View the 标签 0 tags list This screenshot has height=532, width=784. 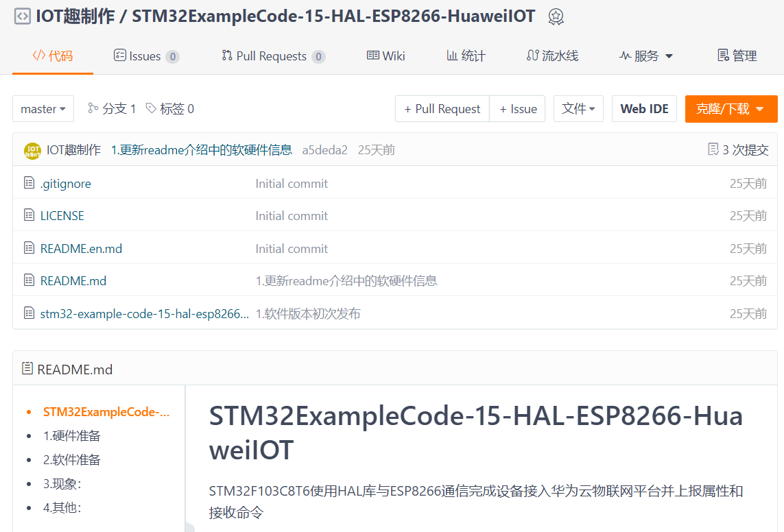(170, 109)
